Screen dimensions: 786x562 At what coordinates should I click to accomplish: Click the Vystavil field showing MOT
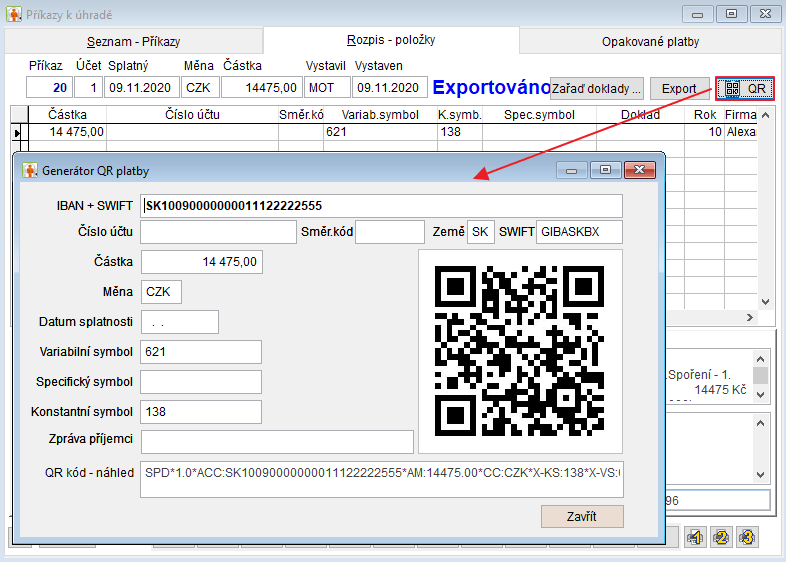coord(327,88)
